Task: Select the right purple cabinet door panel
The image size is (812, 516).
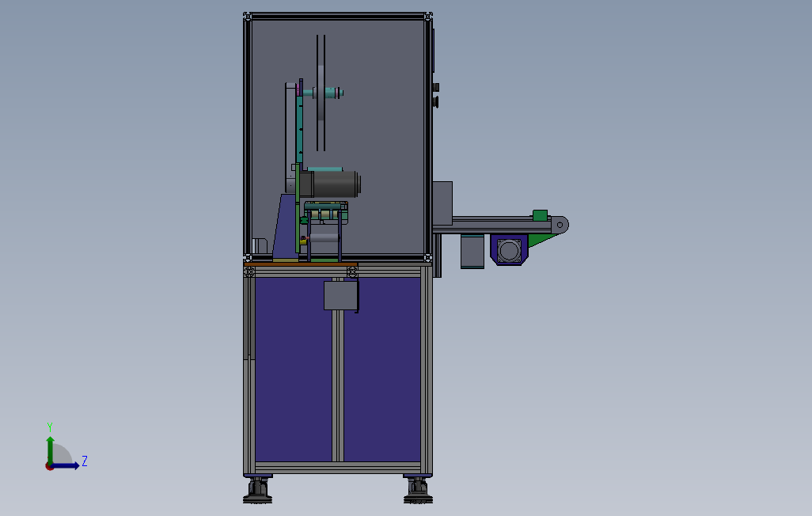Action: click(x=382, y=370)
